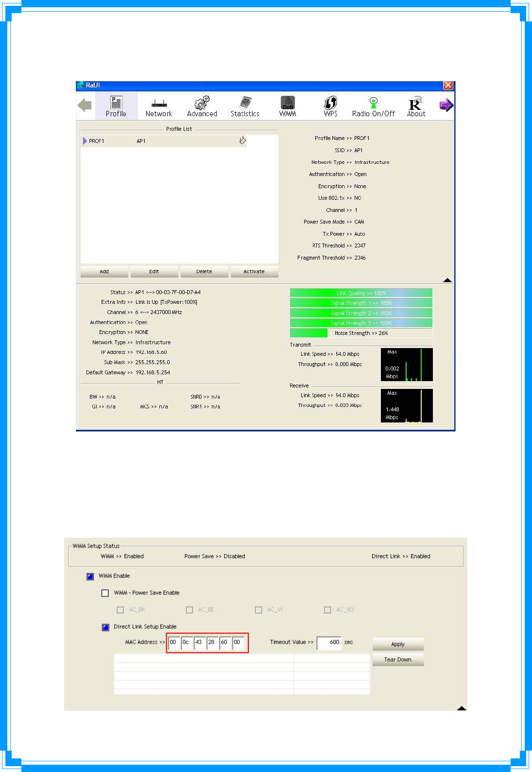Click the Edit profile button
Image resolution: width=532 pixels, height=772 pixels.
[154, 271]
